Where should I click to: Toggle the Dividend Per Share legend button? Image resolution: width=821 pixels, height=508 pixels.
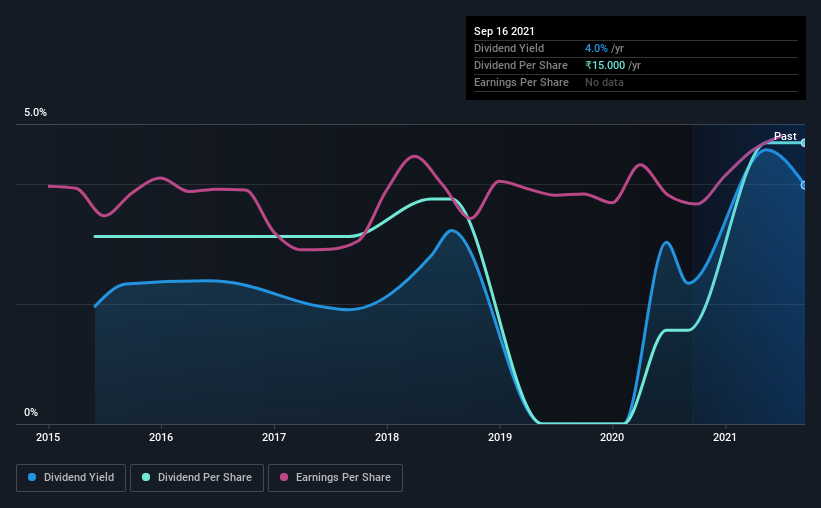point(197,478)
